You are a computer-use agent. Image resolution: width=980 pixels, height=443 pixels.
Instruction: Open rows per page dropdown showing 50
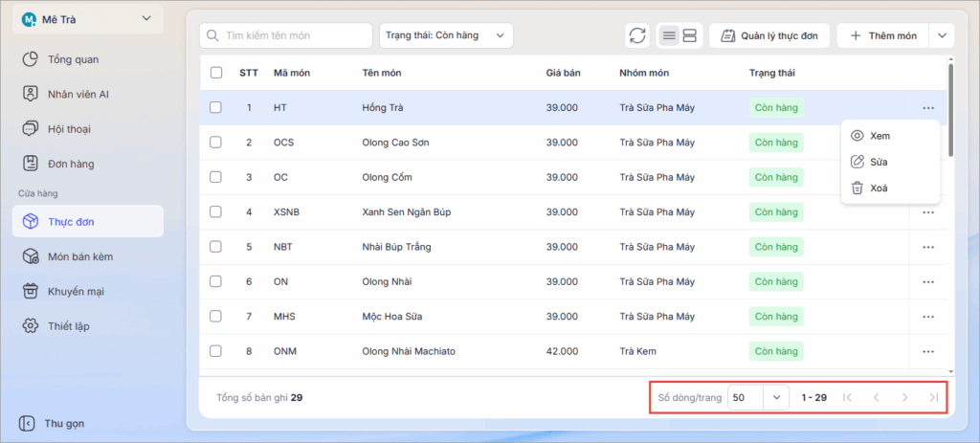(x=757, y=397)
